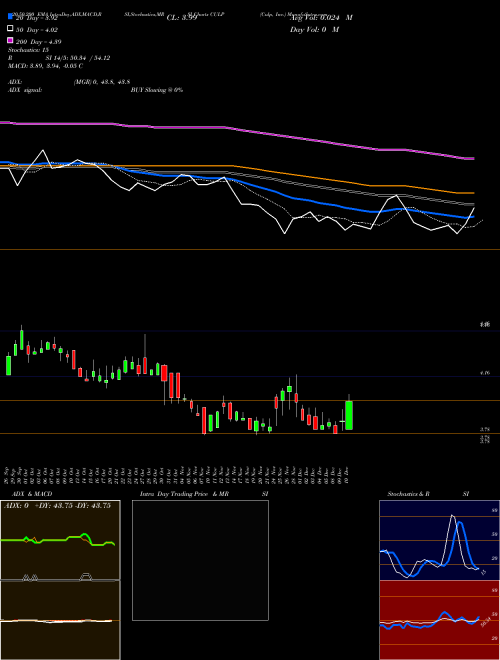Click the MACD lower panel chart
This screenshot has height=660, width=500.
60,620
